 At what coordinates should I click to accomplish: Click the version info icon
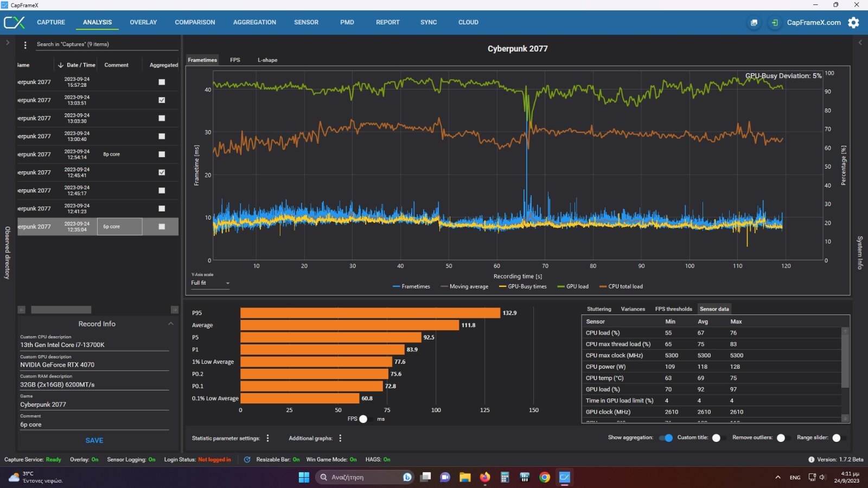(x=812, y=460)
